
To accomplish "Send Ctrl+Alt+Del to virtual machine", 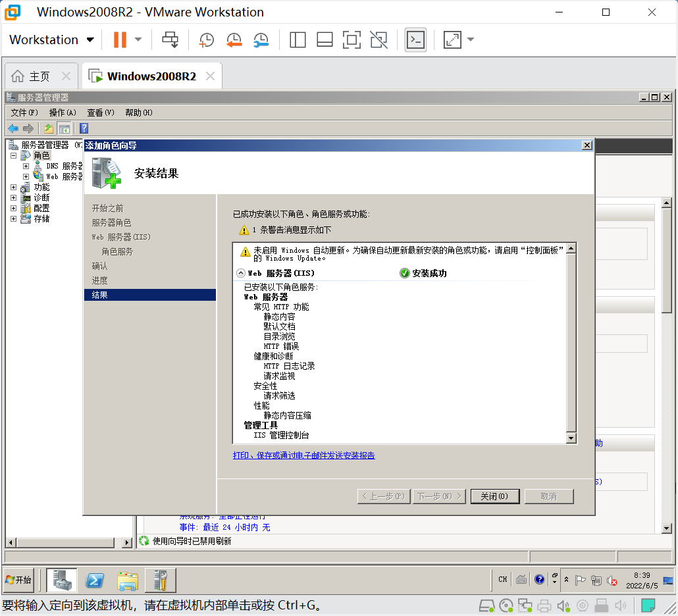I will pyautogui.click(x=170, y=39).
